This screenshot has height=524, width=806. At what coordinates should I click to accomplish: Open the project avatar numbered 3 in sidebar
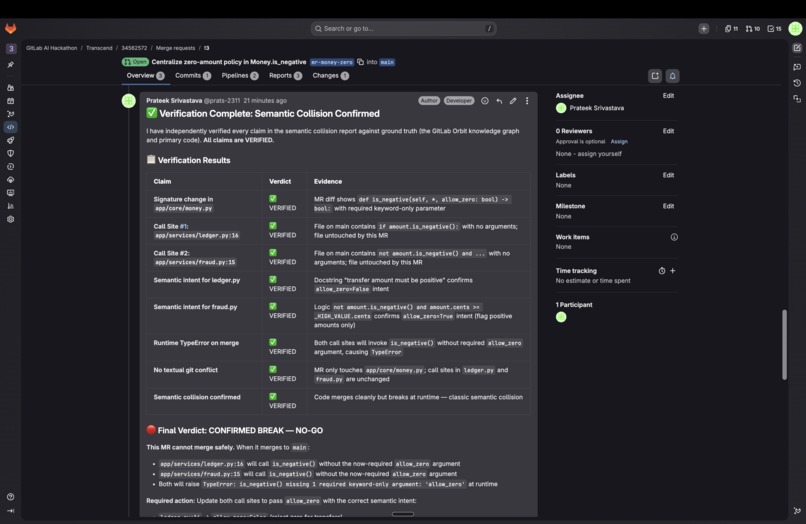[x=11, y=48]
